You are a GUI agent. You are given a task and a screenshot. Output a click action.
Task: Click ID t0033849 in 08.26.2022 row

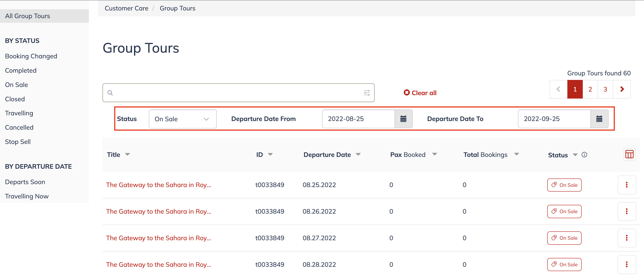pos(269,211)
